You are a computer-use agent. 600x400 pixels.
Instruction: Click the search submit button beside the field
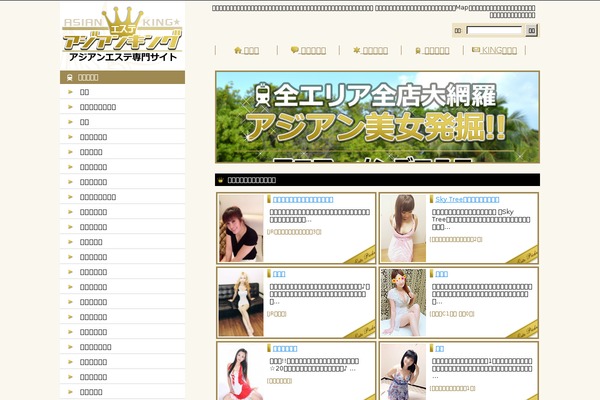coord(531,31)
